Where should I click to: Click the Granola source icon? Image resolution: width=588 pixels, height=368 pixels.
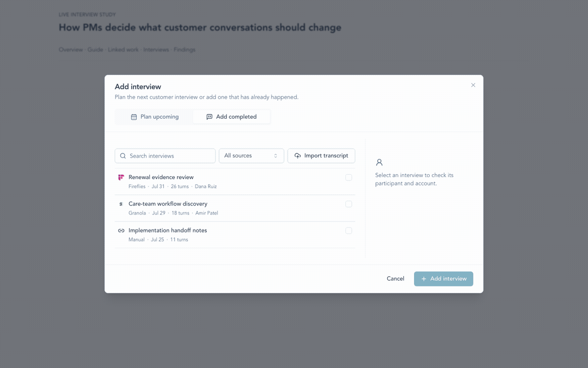(x=121, y=204)
